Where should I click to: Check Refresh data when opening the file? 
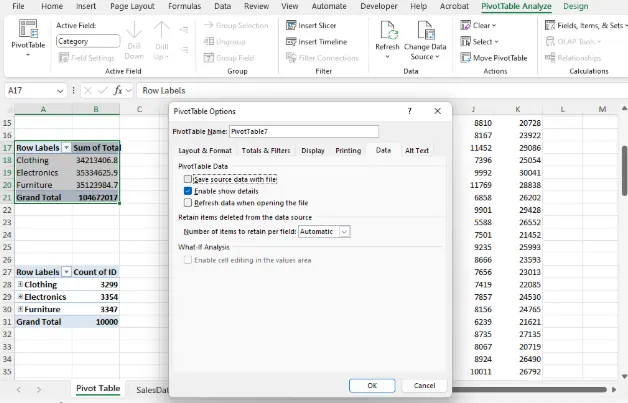(x=188, y=202)
